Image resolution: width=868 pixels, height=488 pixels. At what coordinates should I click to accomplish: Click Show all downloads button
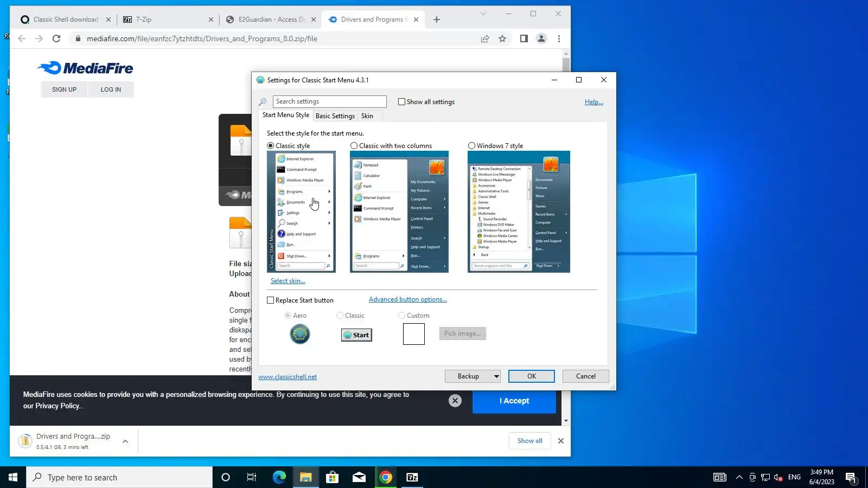click(x=530, y=441)
